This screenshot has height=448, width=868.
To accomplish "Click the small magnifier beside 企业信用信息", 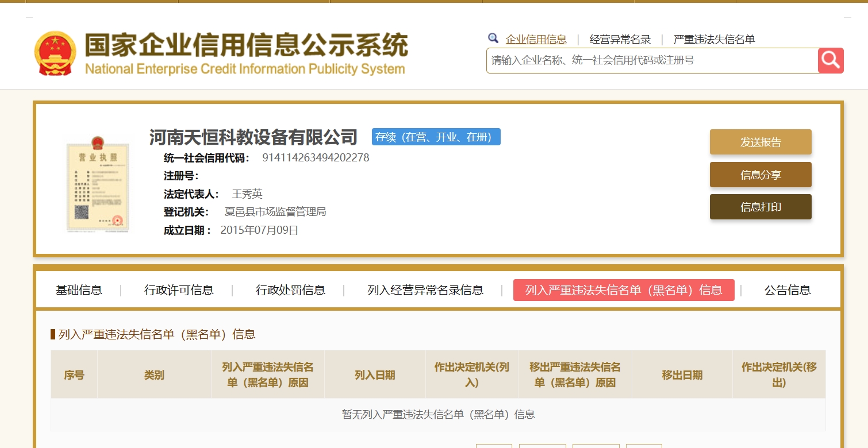I will 493,38.
